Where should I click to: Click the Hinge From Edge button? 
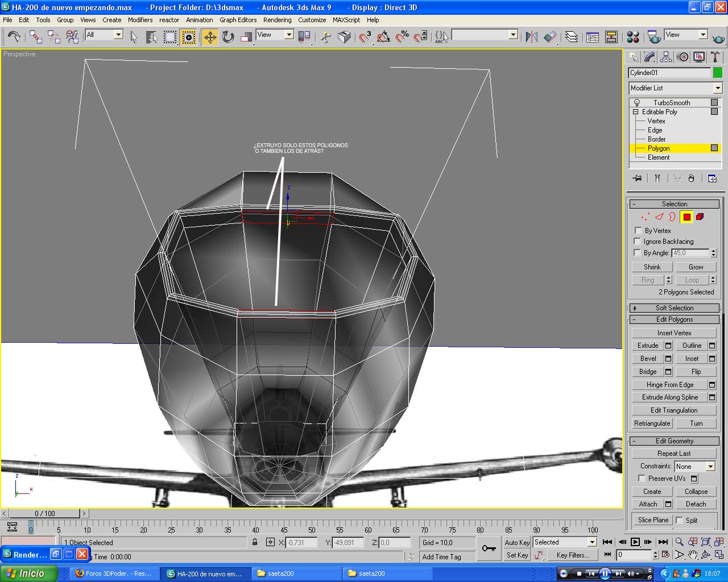(x=669, y=385)
